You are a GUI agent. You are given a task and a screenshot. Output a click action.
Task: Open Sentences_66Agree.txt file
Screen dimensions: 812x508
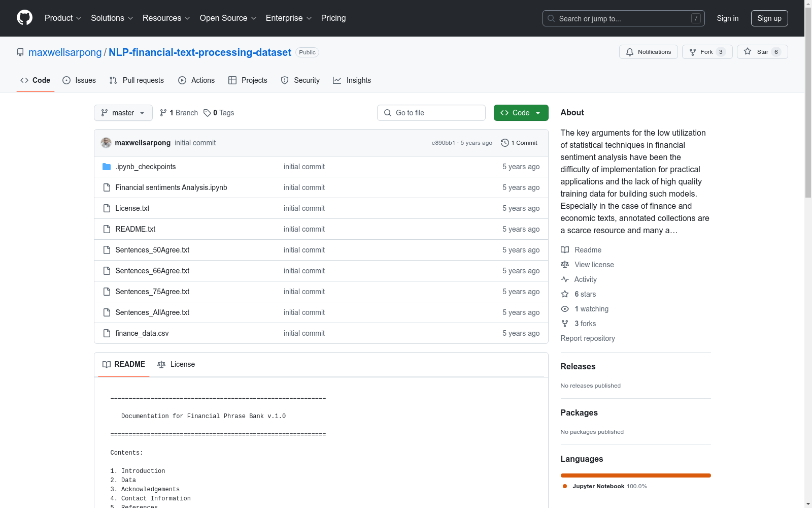(x=152, y=271)
